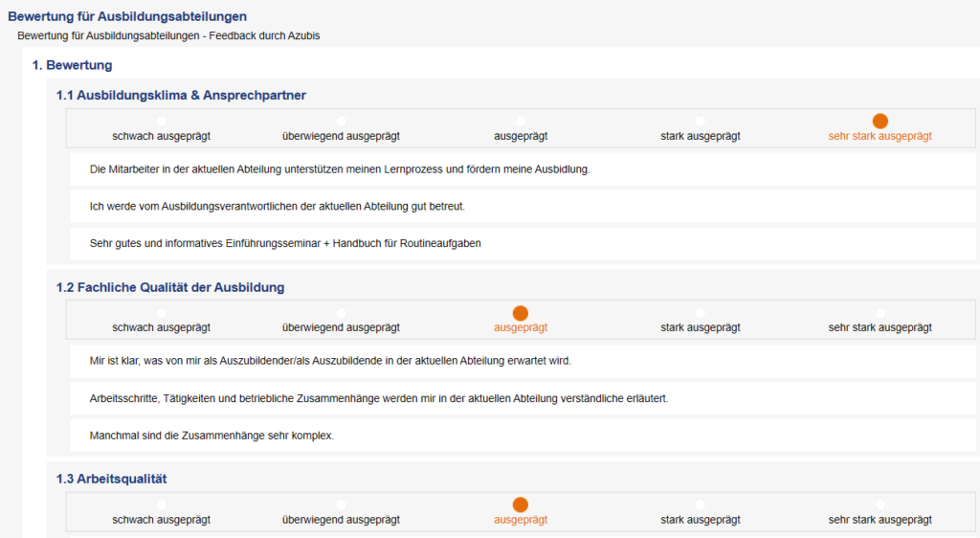This screenshot has height=538, width=980.
Task: Choose "überwiegend ausgeprägt" for Fachliche Qualität der Ausbildung
Action: [341, 313]
